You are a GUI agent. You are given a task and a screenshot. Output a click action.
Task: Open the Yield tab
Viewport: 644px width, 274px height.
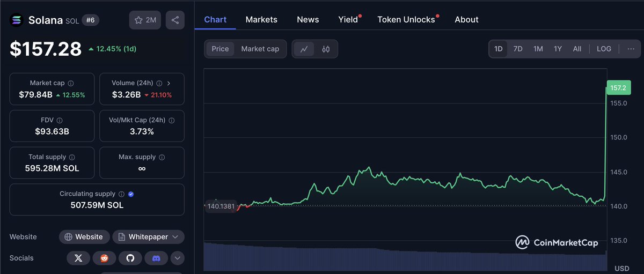348,19
